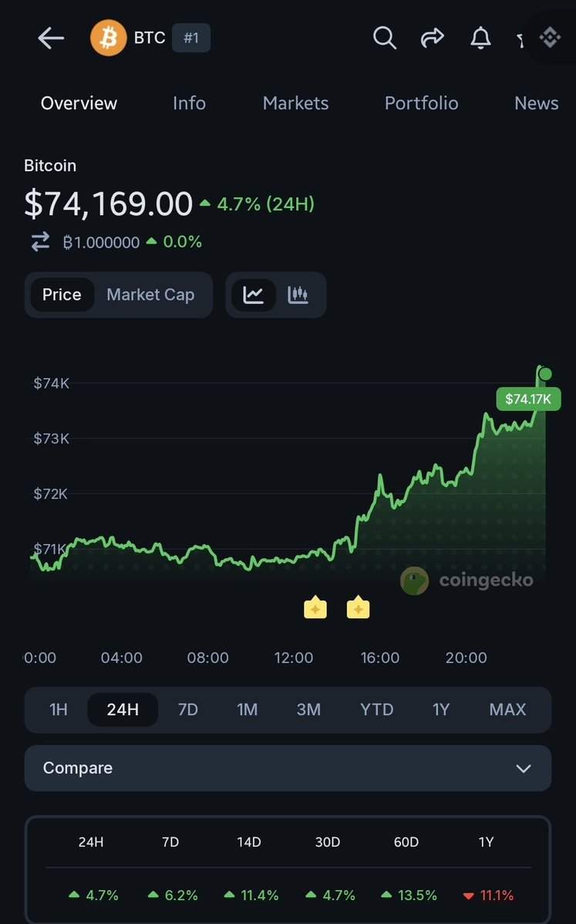Tap the first yellow sparkle event marker

315,608
